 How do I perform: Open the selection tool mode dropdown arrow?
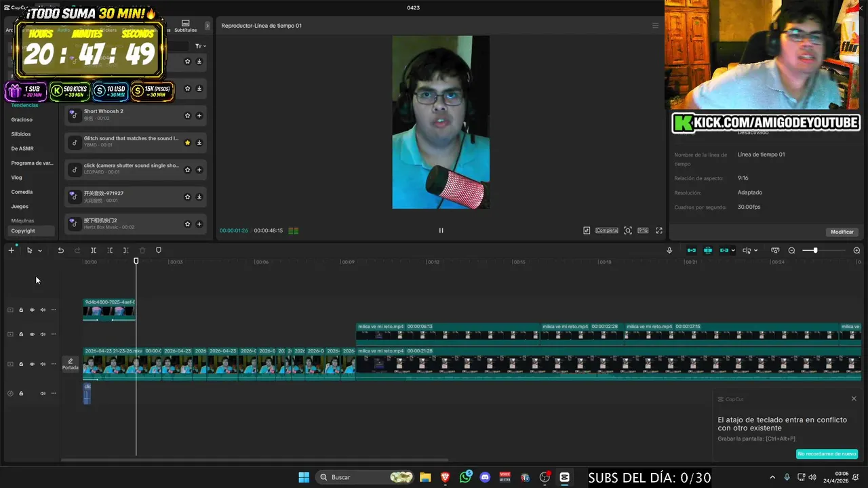tap(40, 251)
